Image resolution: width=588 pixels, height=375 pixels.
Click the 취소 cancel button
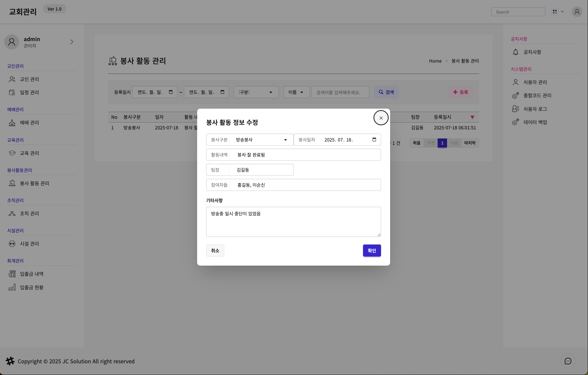215,251
